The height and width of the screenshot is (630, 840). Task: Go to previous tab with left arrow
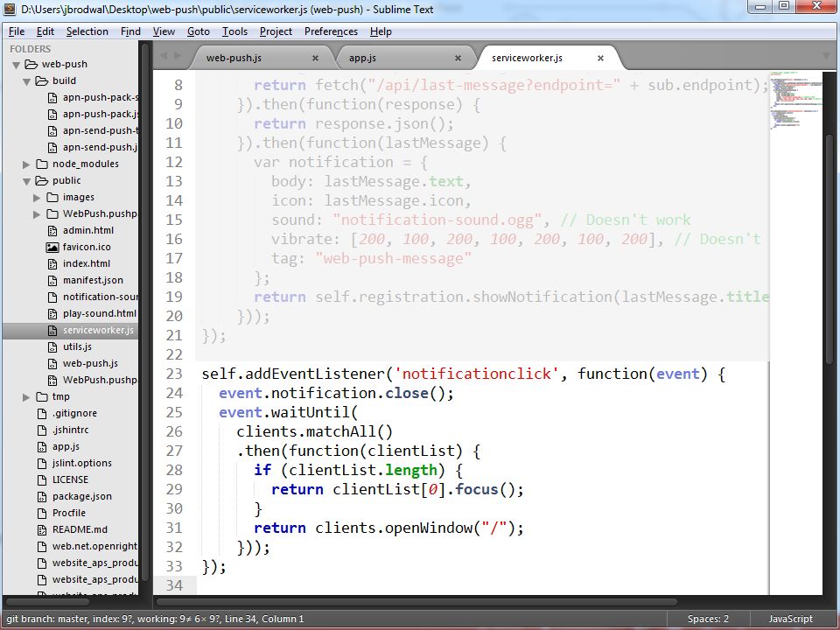(164, 56)
